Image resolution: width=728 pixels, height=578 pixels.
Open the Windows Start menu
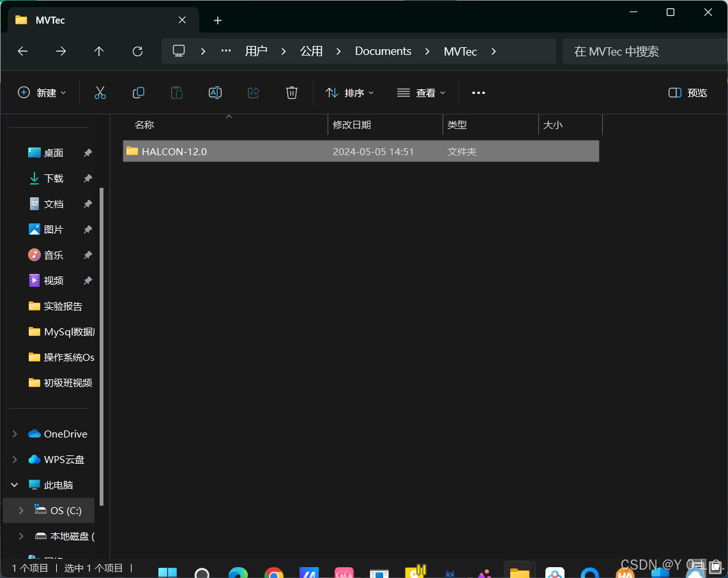[167, 572]
